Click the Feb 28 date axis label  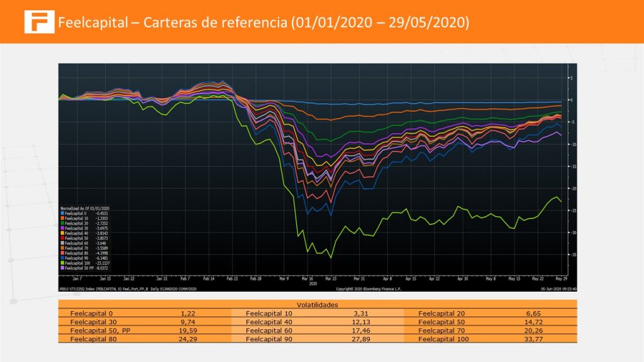[256, 278]
